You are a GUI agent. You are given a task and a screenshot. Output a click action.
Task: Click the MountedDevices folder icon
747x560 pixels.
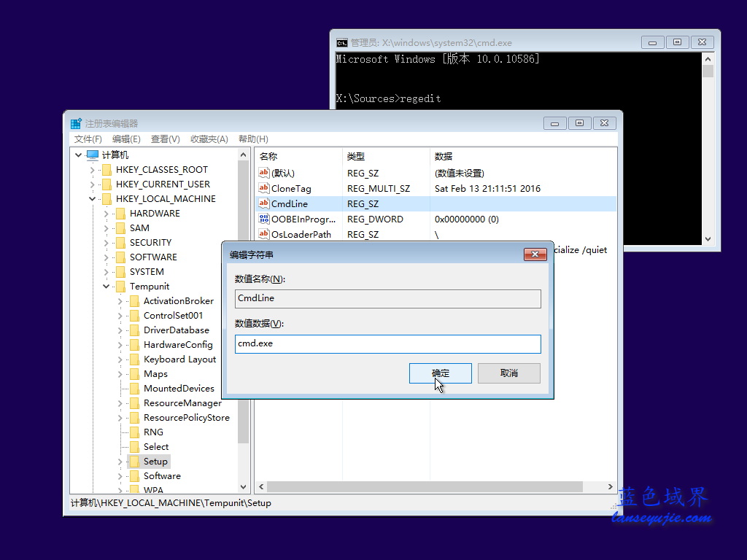(x=135, y=389)
